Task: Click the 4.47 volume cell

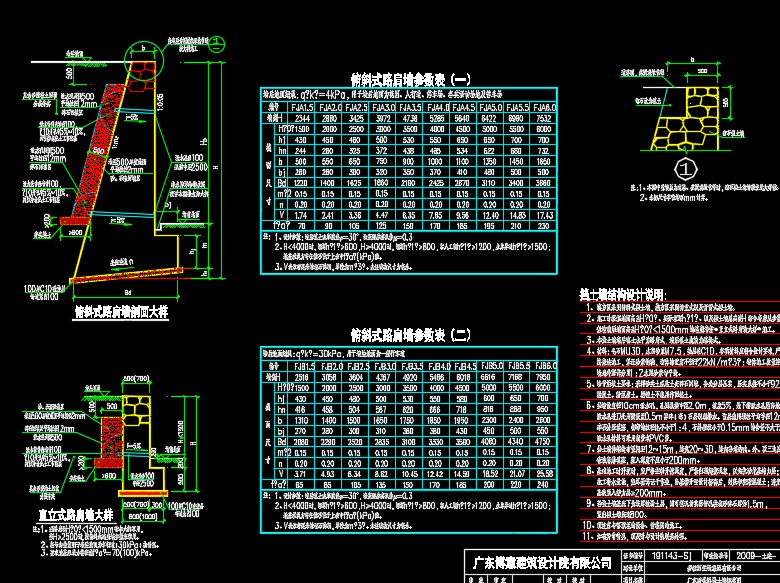Action: pos(383,215)
